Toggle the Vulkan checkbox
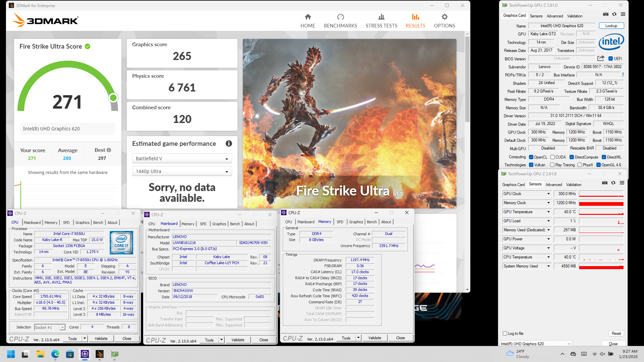644x362 pixels. click(531, 165)
